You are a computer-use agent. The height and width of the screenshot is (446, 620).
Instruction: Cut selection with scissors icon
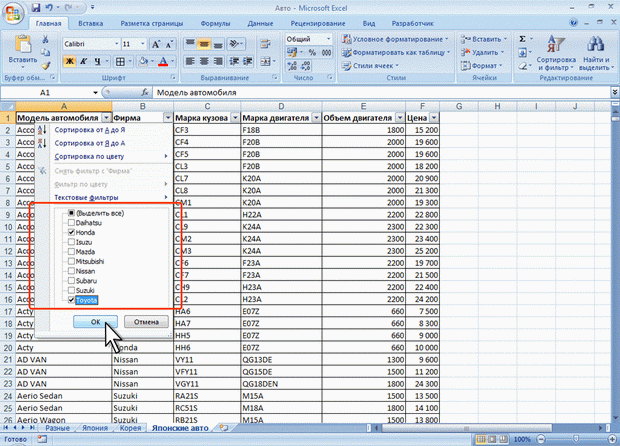45,40
